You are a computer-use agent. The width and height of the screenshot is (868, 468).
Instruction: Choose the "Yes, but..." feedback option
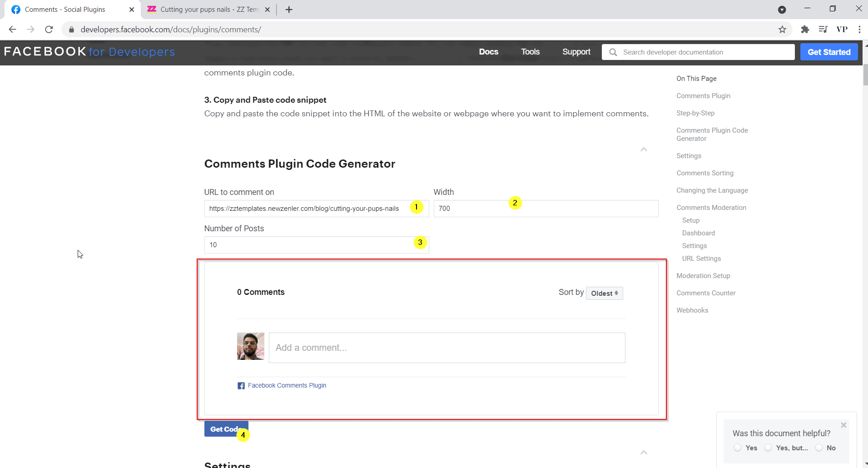[x=769, y=448]
